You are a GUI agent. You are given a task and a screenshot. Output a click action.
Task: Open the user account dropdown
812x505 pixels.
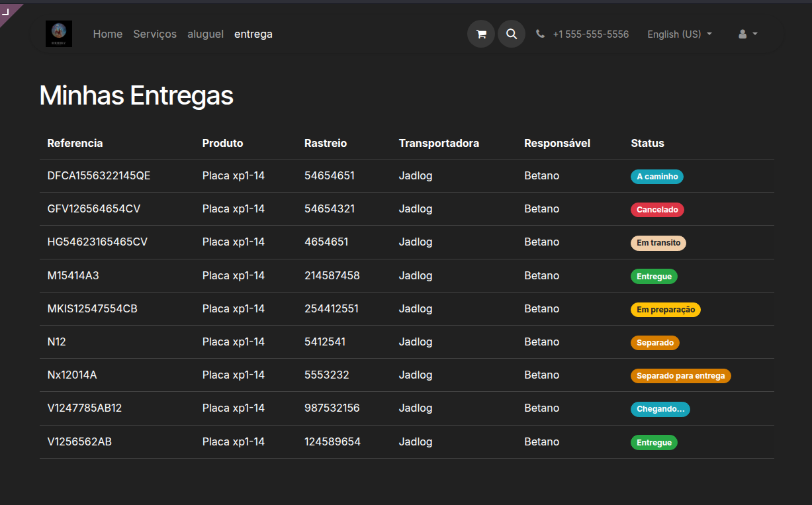(x=748, y=34)
